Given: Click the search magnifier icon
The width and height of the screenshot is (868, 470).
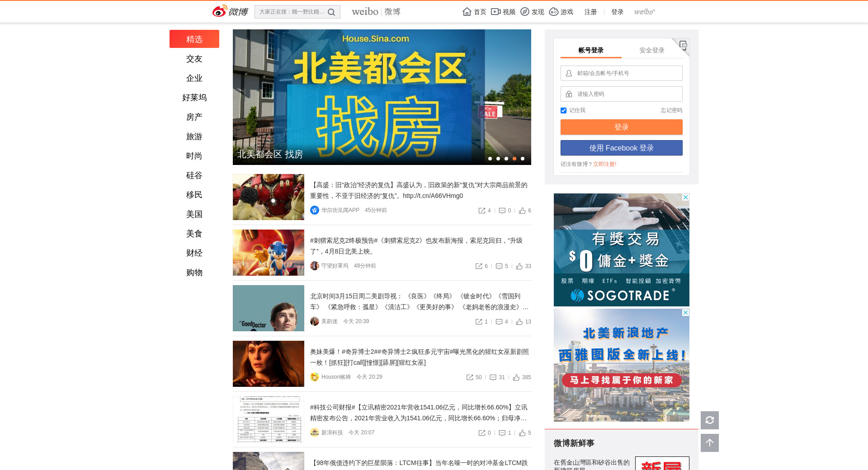Looking at the screenshot, I should click(x=331, y=12).
